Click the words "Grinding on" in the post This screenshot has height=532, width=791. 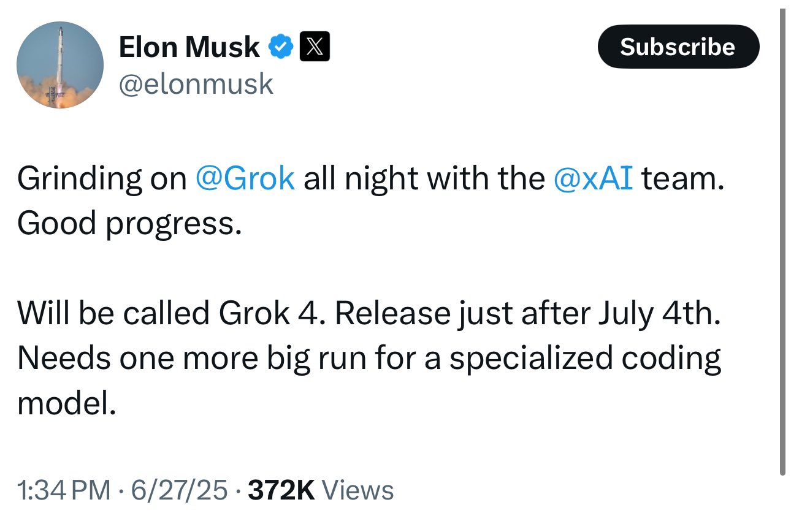(x=102, y=178)
